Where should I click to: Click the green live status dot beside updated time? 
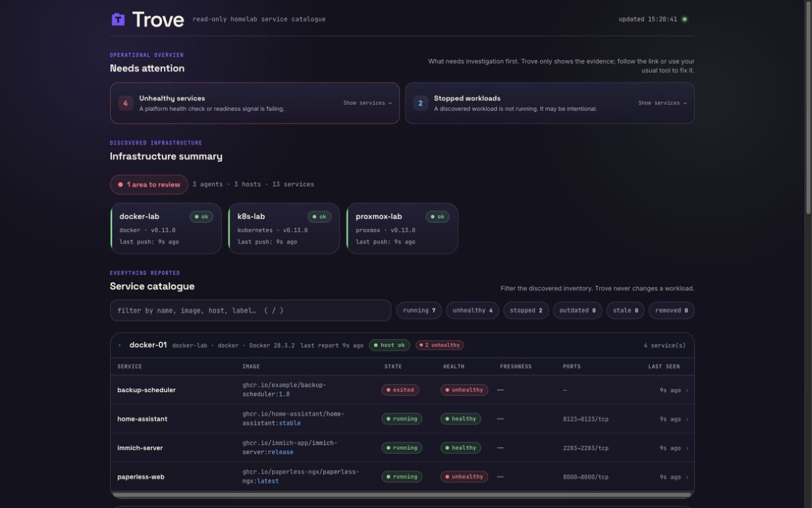pos(685,19)
